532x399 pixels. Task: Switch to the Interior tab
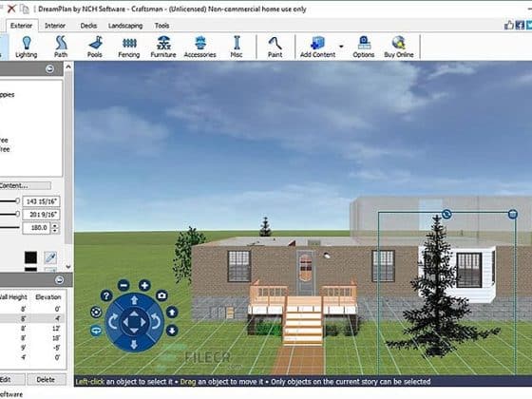pyautogui.click(x=55, y=26)
